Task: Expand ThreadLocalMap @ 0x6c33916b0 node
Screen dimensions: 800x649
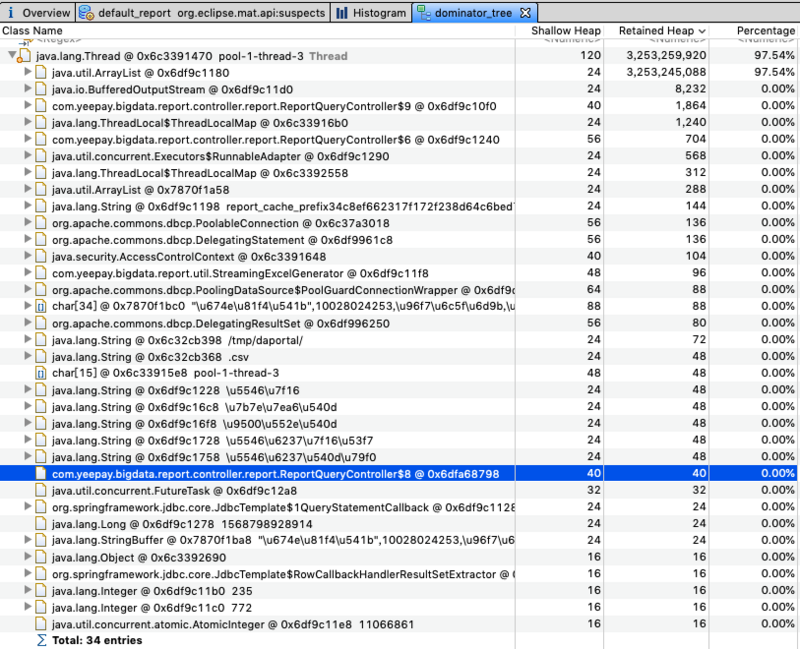Action: coord(28,122)
